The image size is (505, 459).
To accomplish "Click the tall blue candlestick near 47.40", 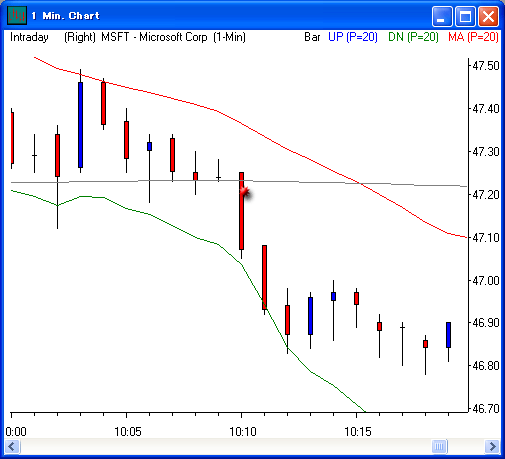I will 80,125.
